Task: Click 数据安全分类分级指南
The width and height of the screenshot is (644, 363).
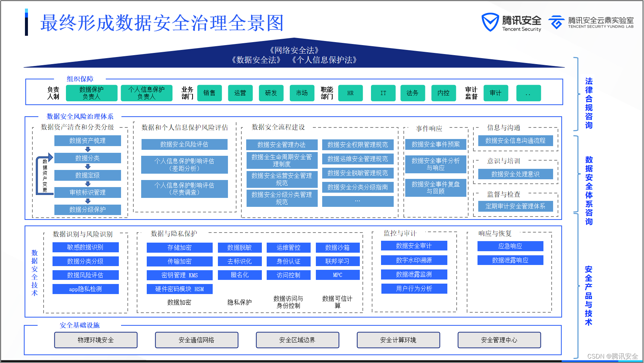Action: pos(358,187)
